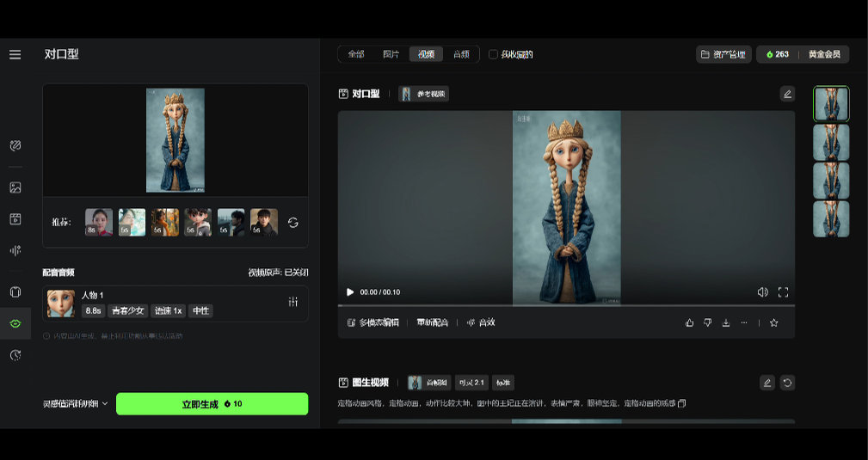Viewport: 868px width, 460px height.
Task: Mute the video with the speaker icon
Action: 762,292
